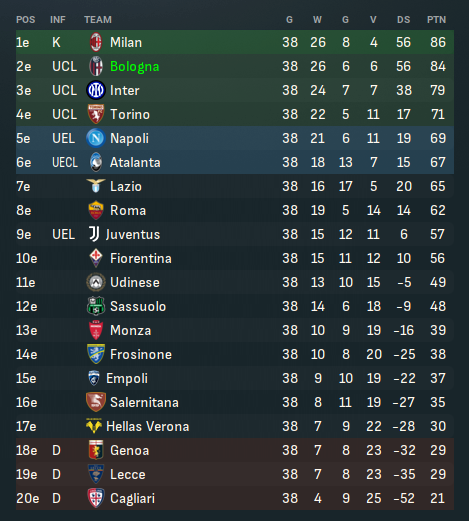Viewport: 469px width, 521px height.
Task: Select the Sassuolo team name
Action: pyautogui.click(x=138, y=306)
